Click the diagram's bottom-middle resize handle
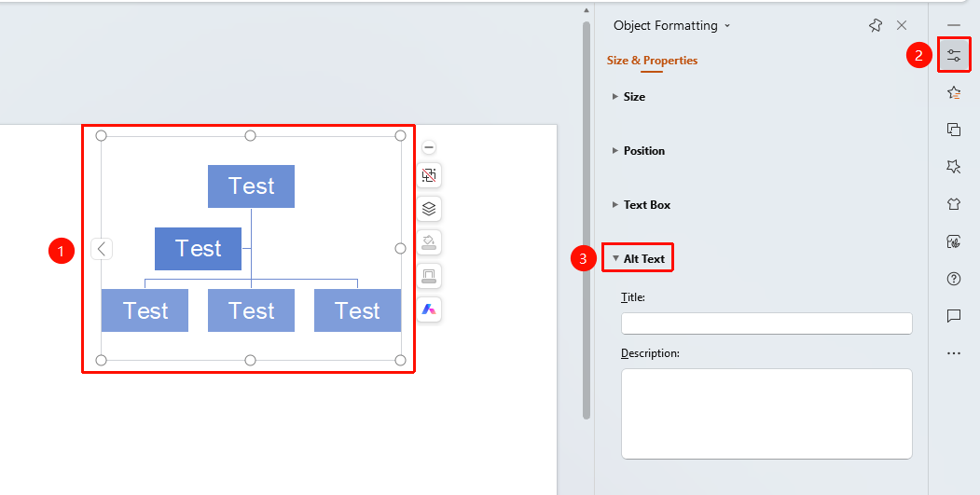This screenshot has height=495, width=980. coord(251,360)
